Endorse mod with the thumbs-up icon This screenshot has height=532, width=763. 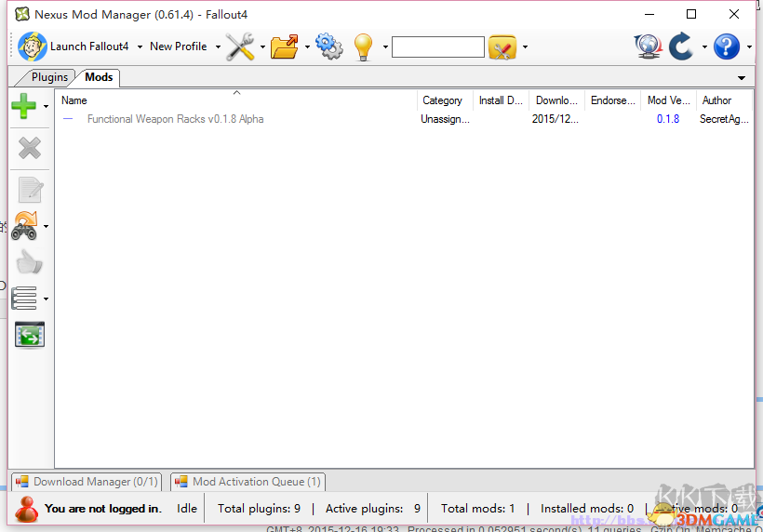(30, 262)
